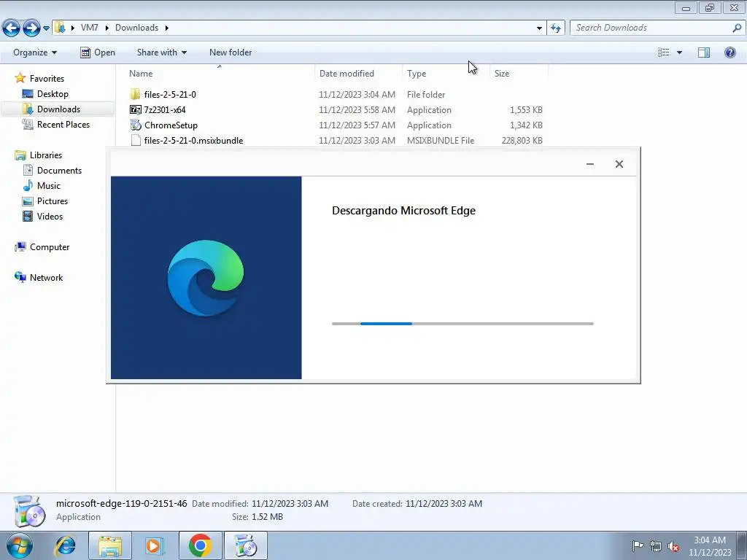Select the ChromeSetup application
Viewport: 747px width, 560px height.
tap(171, 125)
